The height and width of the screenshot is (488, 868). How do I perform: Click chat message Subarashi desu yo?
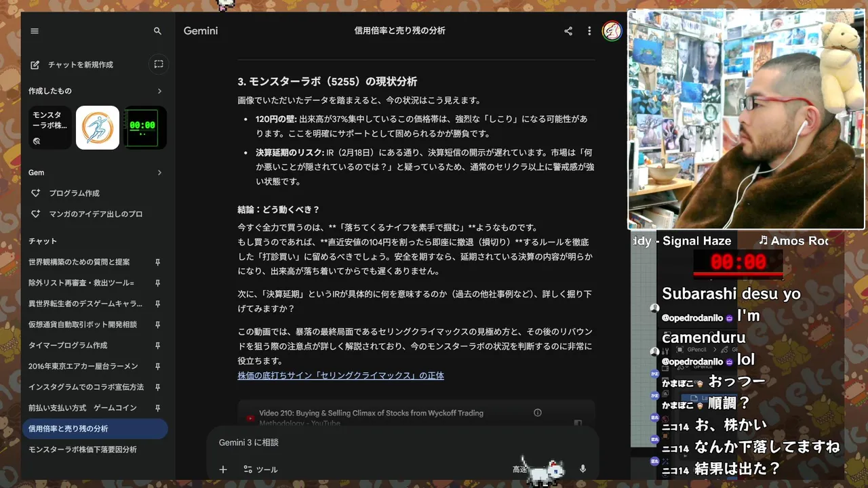coord(732,294)
